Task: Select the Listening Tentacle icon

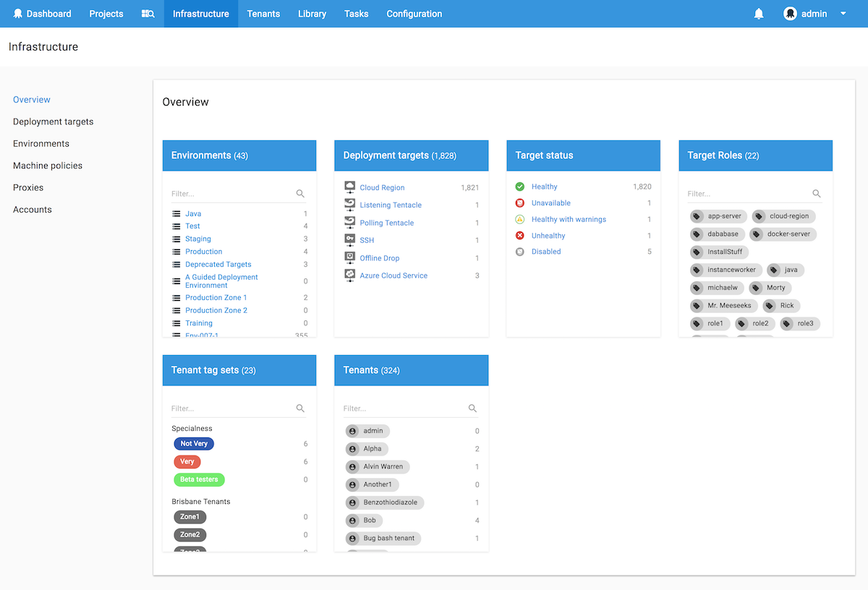Action: [349, 205]
